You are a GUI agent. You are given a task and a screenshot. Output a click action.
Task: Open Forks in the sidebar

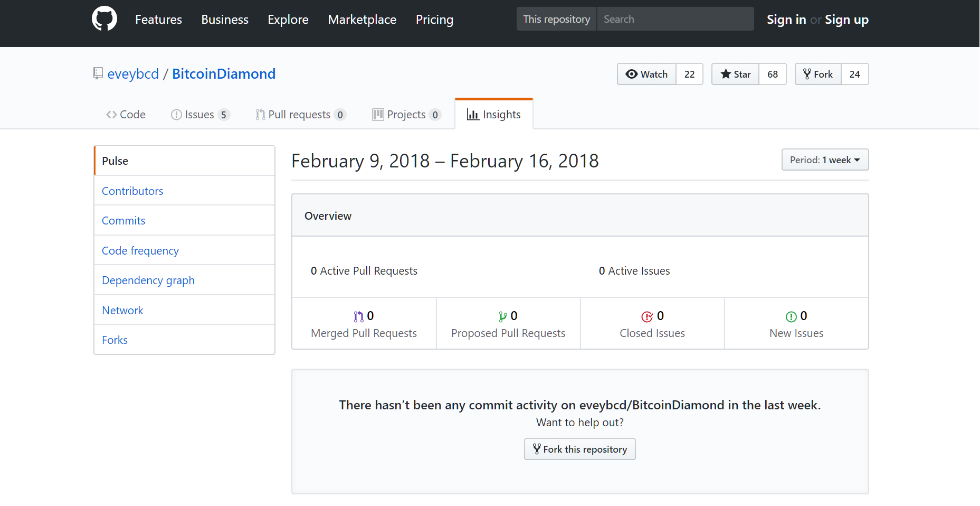point(185,340)
